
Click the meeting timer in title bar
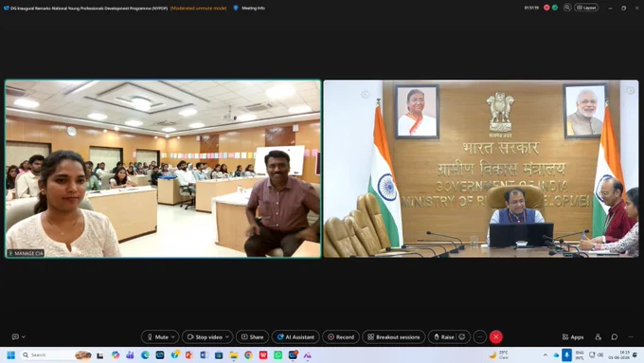tap(531, 8)
